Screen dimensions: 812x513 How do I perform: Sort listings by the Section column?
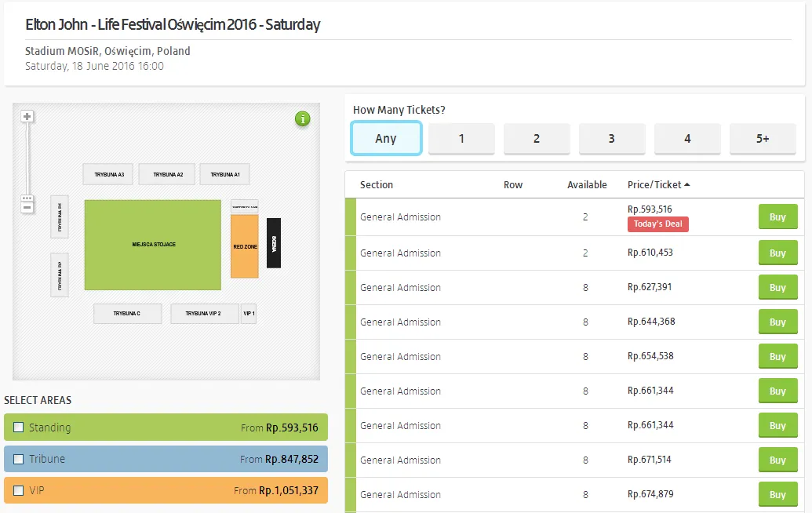click(377, 185)
